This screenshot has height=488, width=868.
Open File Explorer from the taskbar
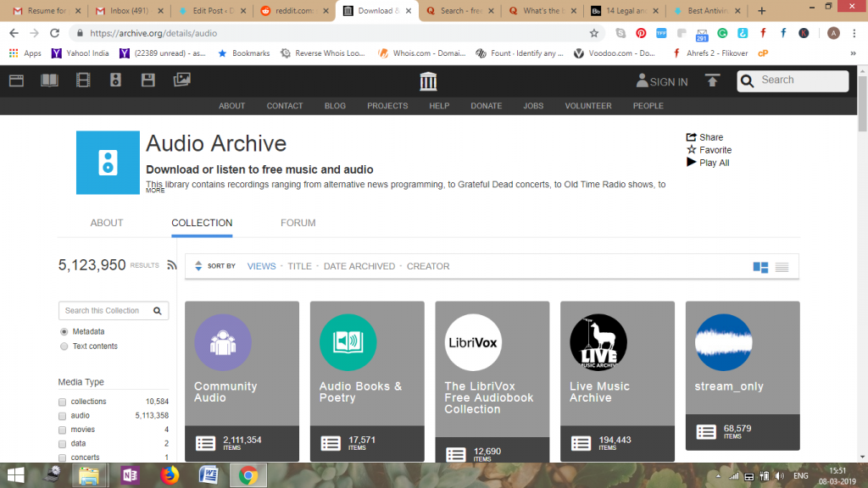(x=88, y=475)
